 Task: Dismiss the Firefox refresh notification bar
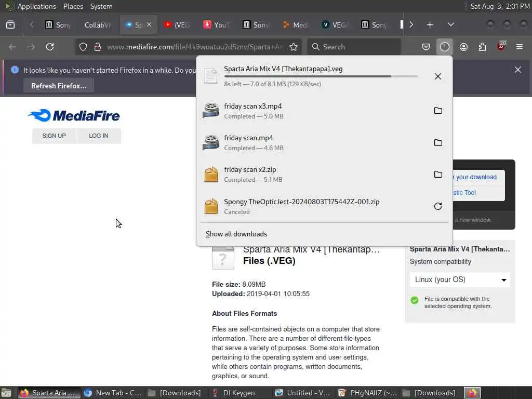(x=518, y=70)
